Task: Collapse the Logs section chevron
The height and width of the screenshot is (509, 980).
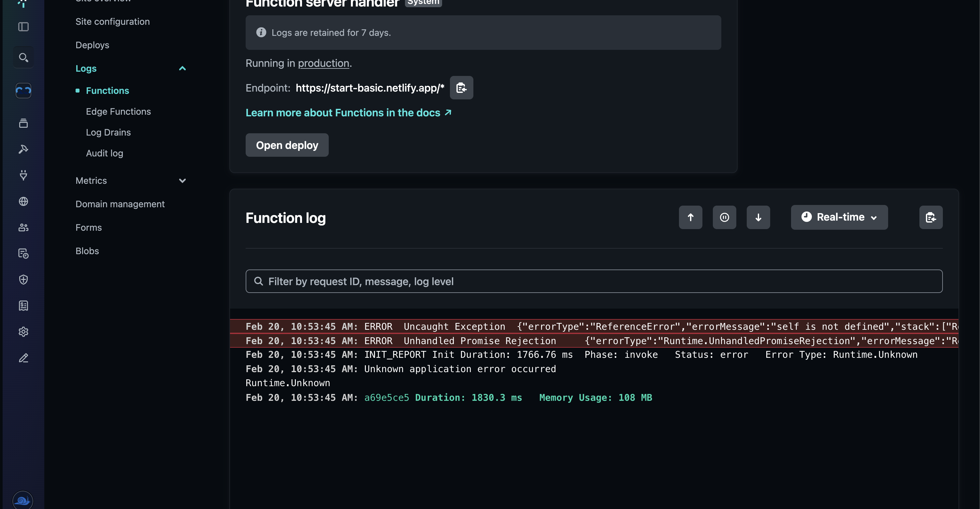Action: pyautogui.click(x=182, y=68)
